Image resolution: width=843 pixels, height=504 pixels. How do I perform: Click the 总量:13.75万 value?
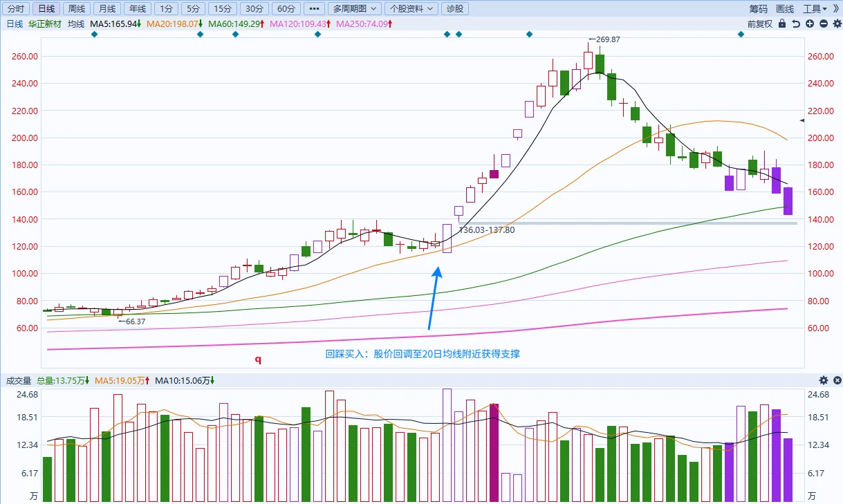(x=63, y=380)
